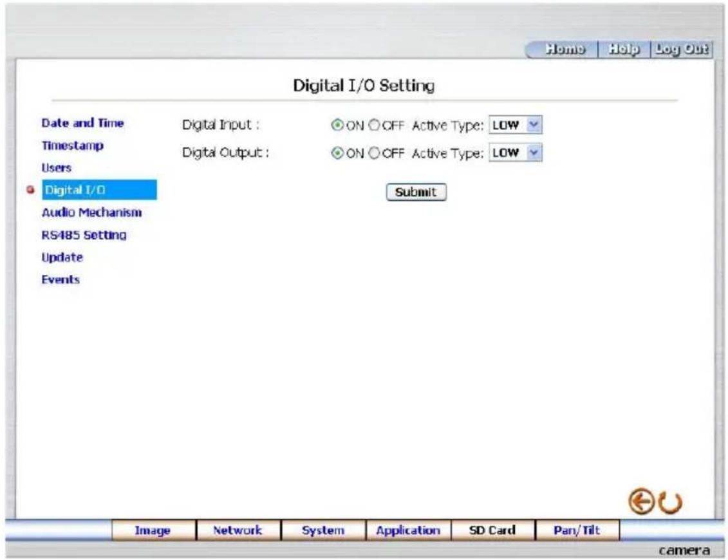
Task: Open Digital Input Active Type dropdown
Action: pos(516,125)
